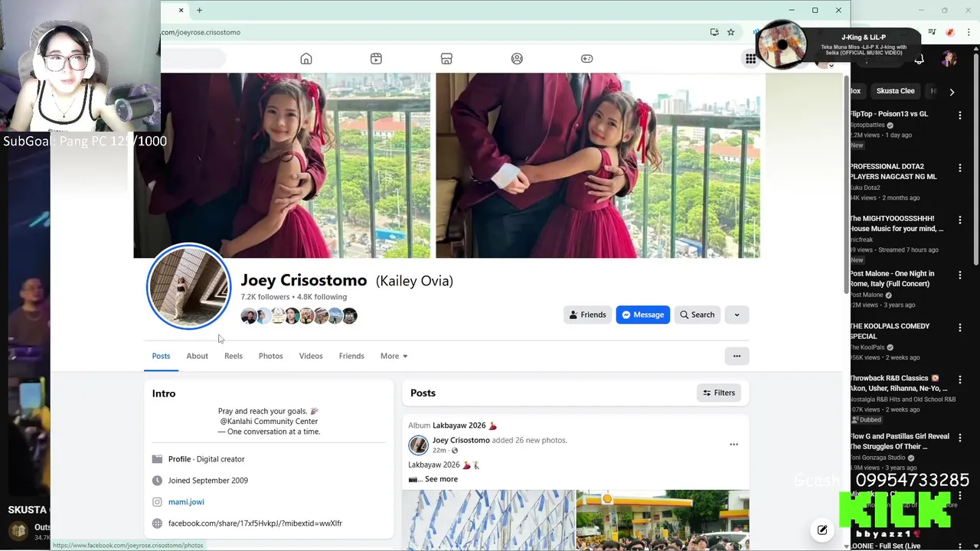Show next YouTube category chips with arrow
This screenshot has width=980, height=551.
pos(952,92)
